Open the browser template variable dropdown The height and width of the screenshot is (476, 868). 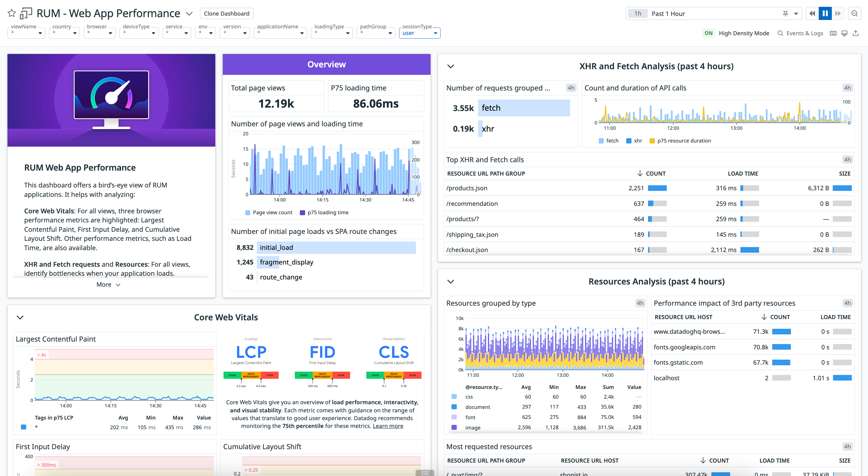point(110,33)
